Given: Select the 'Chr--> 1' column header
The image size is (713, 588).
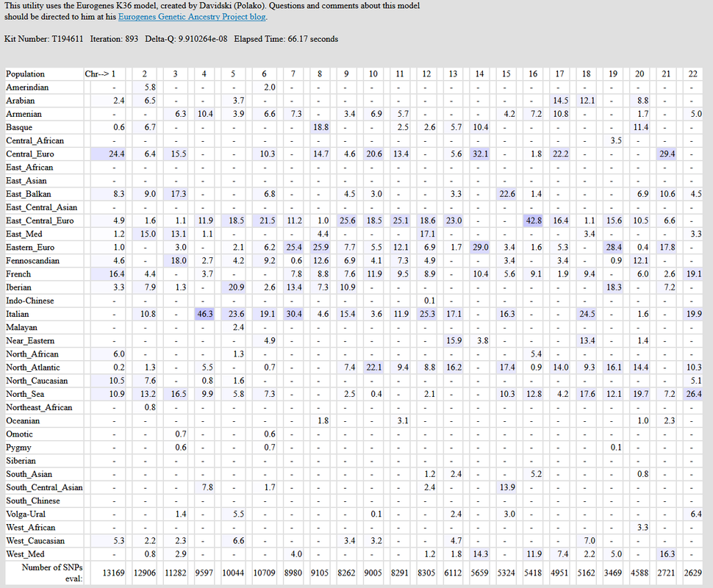Looking at the screenshot, I should point(100,74).
